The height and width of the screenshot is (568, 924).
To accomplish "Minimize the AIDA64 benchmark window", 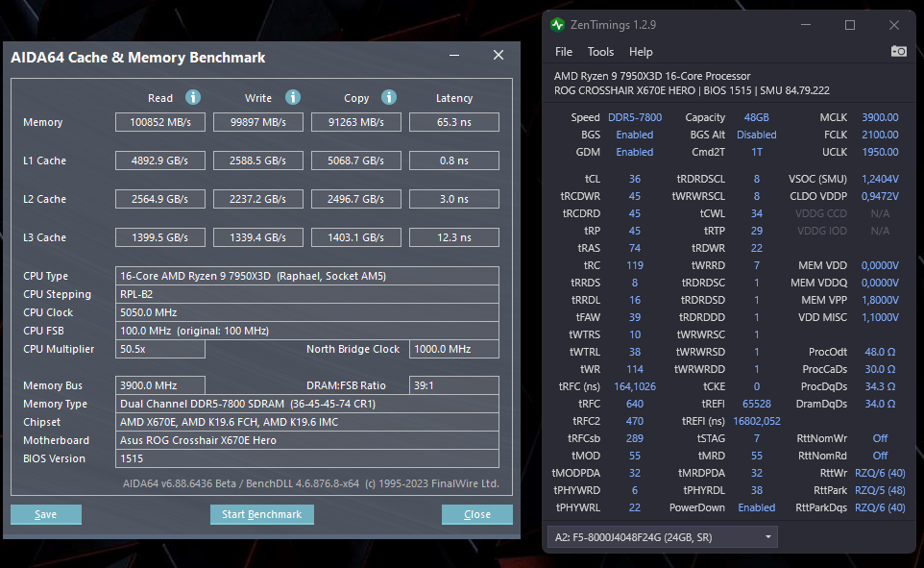I will pos(454,55).
